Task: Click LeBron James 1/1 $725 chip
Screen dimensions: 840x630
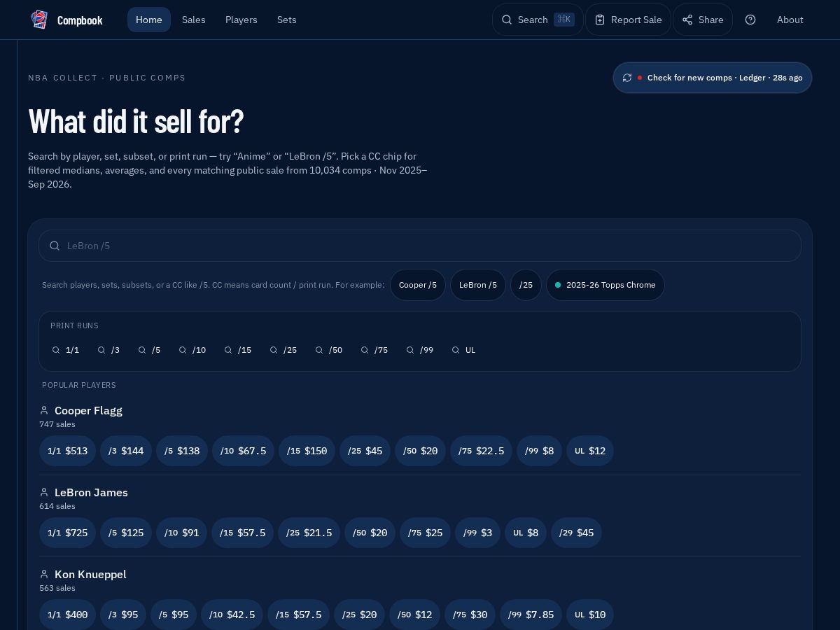Action: 68,533
